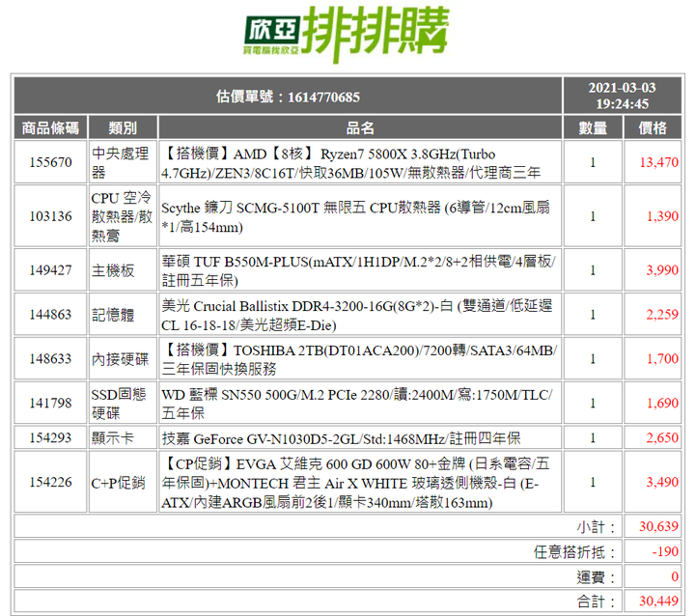Screen dimensions: 695x616
Task: Select barcode 144863
Action: click(50, 315)
